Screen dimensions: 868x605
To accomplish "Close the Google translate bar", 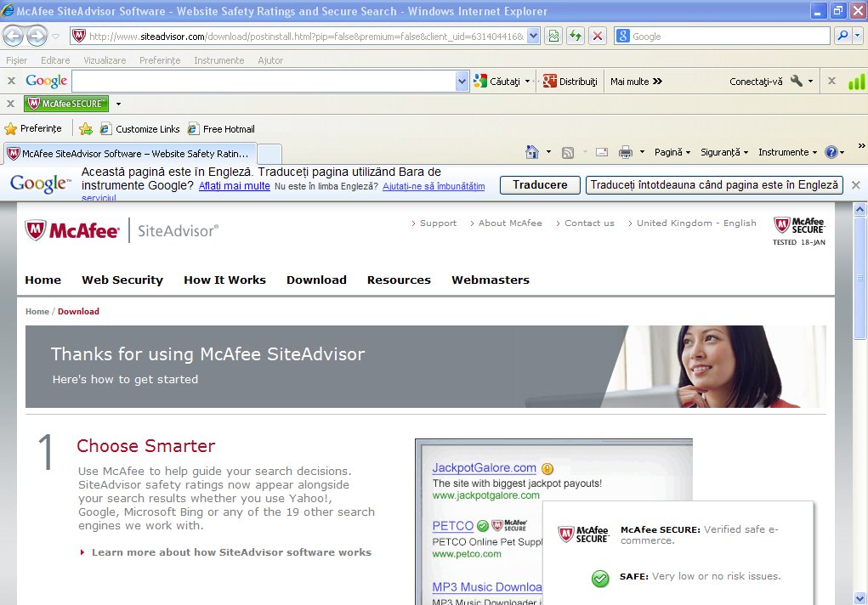I will pos(856,185).
